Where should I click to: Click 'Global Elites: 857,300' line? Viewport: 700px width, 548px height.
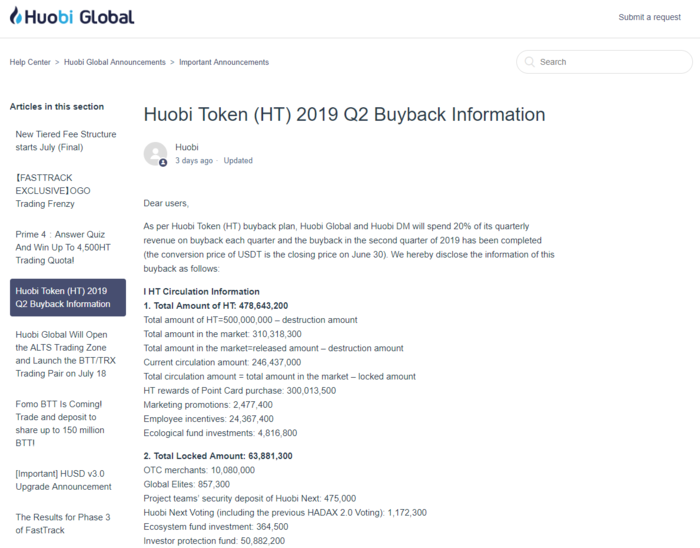[x=187, y=484]
